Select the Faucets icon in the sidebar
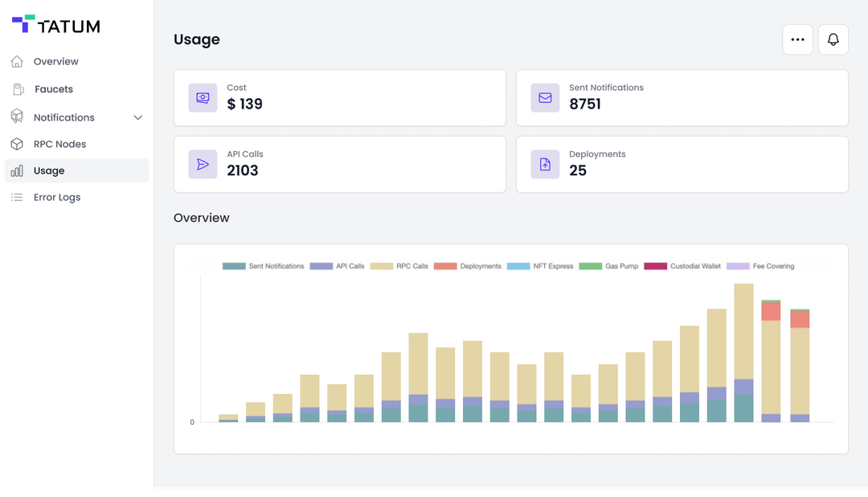This screenshot has height=497, width=868. coord(16,89)
